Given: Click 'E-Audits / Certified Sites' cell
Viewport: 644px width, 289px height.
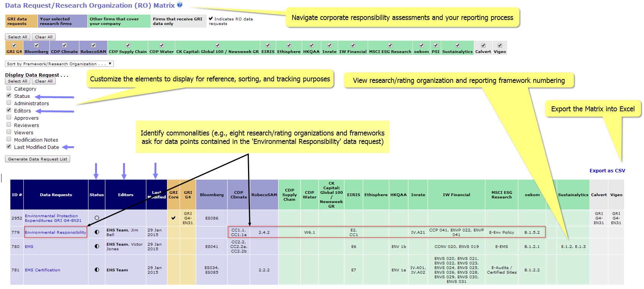Looking at the screenshot, I should [x=502, y=270].
